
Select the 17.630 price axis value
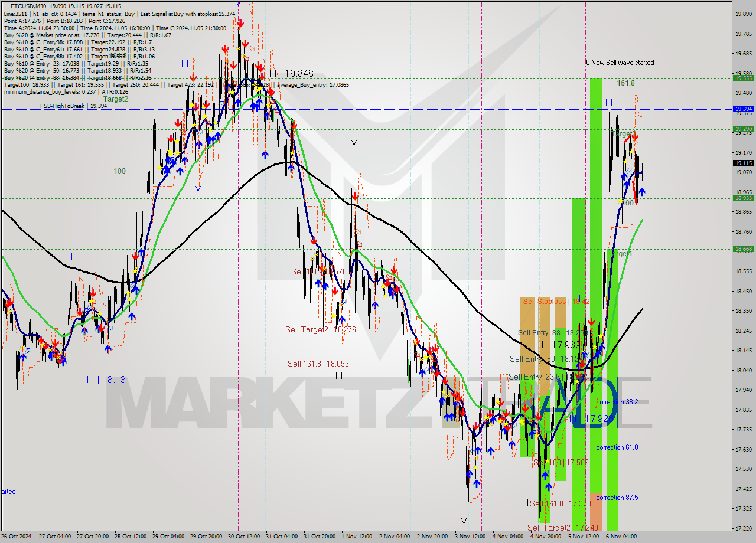[x=743, y=449]
